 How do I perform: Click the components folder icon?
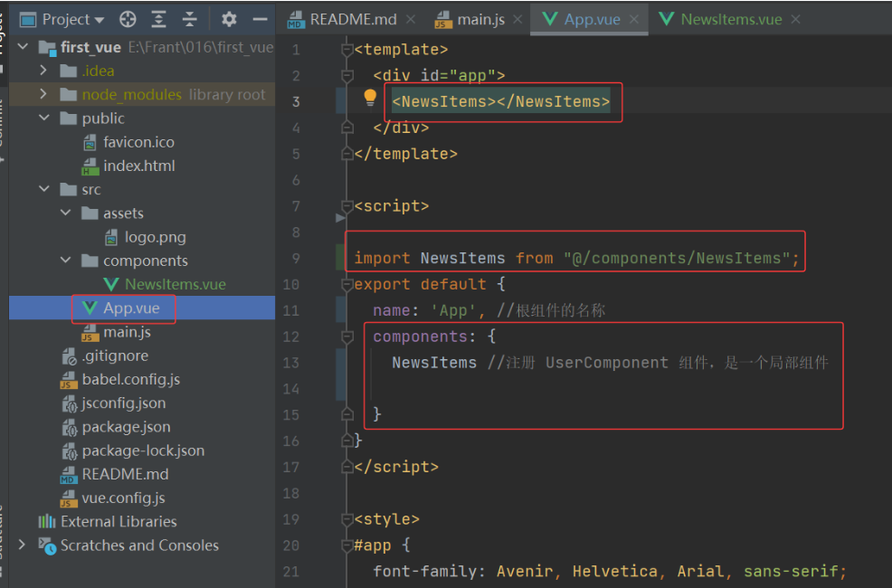90,261
